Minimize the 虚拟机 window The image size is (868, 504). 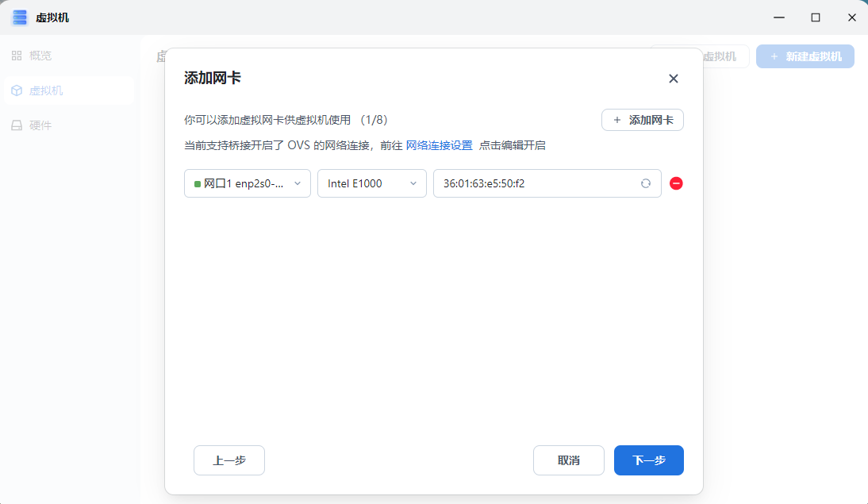tap(779, 17)
